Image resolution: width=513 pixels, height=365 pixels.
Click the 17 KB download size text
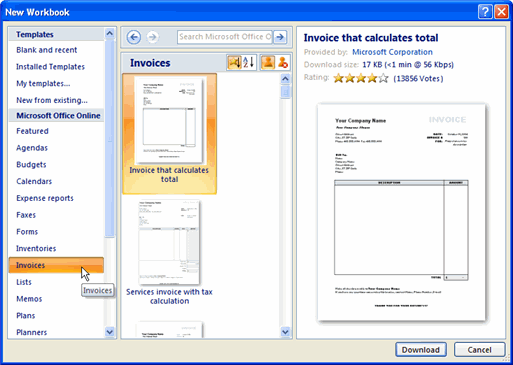[x=408, y=65]
